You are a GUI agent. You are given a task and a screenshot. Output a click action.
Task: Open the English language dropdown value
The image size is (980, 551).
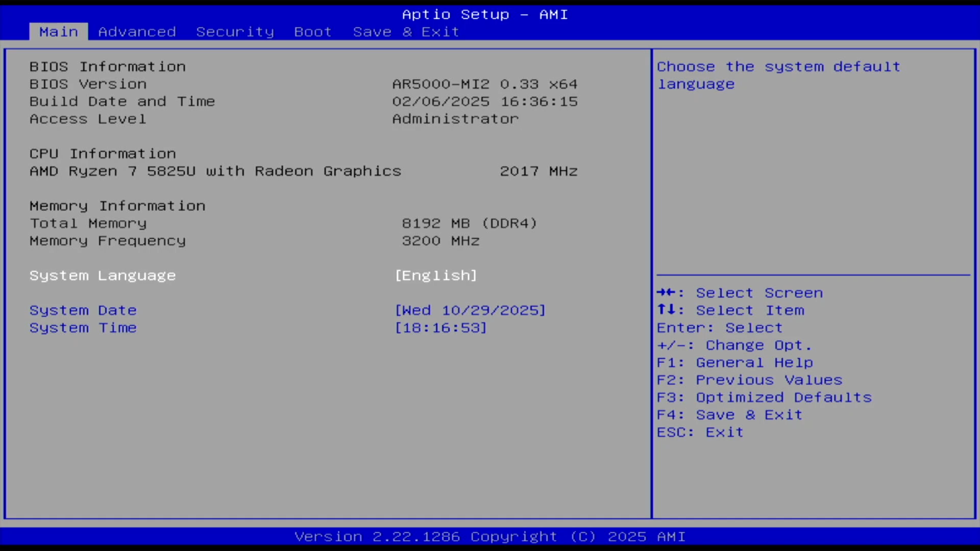pyautogui.click(x=436, y=275)
